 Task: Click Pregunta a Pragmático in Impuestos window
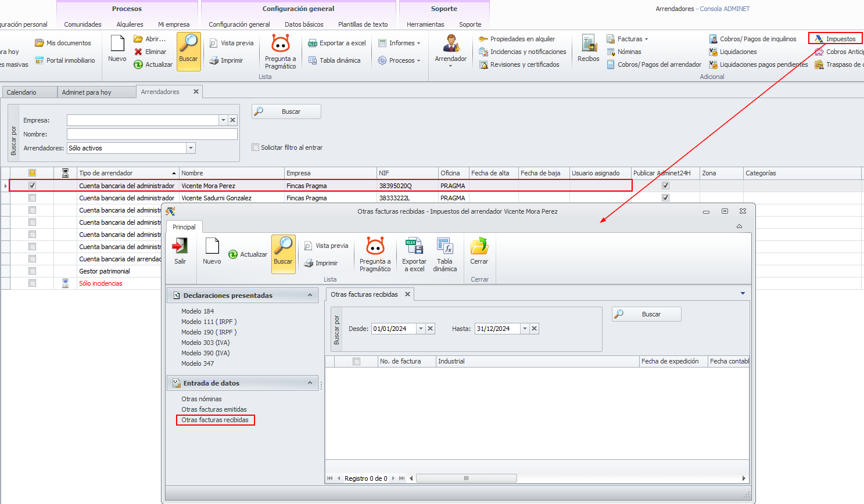pyautogui.click(x=375, y=254)
